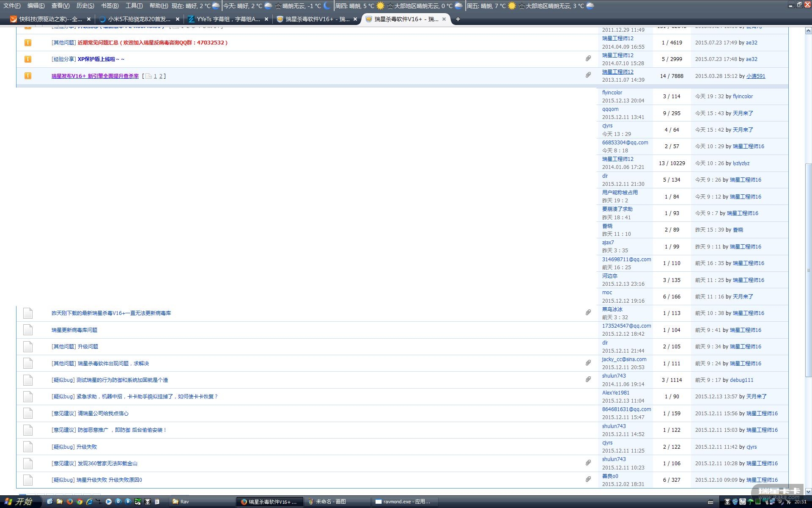Click the thread page icon beside 瑞星更新病毒库问题

[x=28, y=330]
